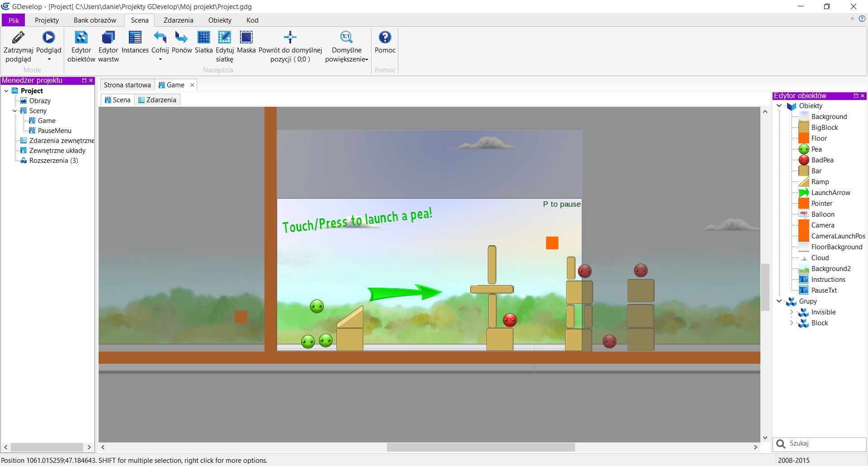868x466 pixels.
Task: Collapse the Sceny tree branch
Action: (14, 111)
